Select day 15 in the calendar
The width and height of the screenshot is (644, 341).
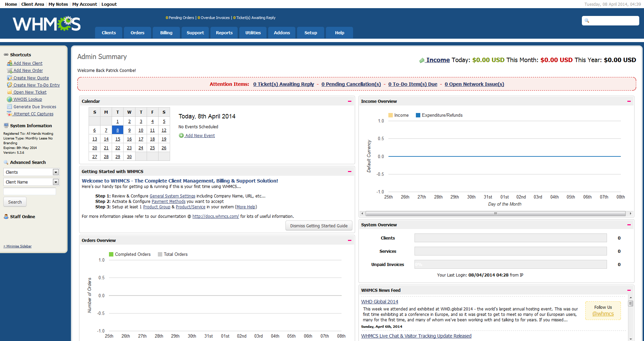tap(118, 139)
